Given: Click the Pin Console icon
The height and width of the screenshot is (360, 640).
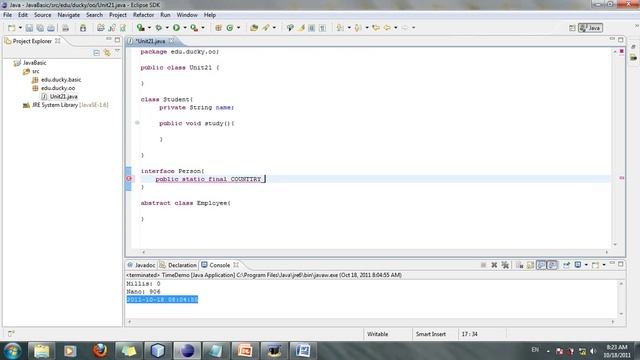Looking at the screenshot, I should coord(567,265).
